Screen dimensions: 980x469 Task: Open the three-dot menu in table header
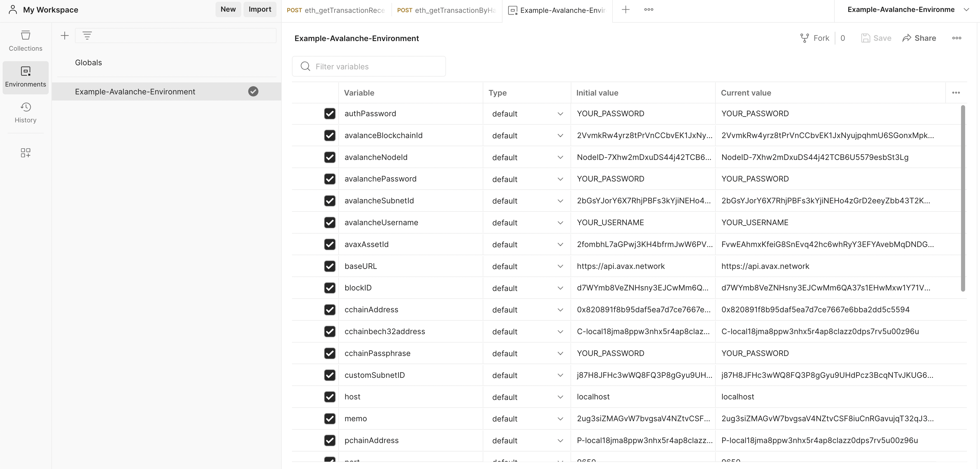pyautogui.click(x=956, y=93)
